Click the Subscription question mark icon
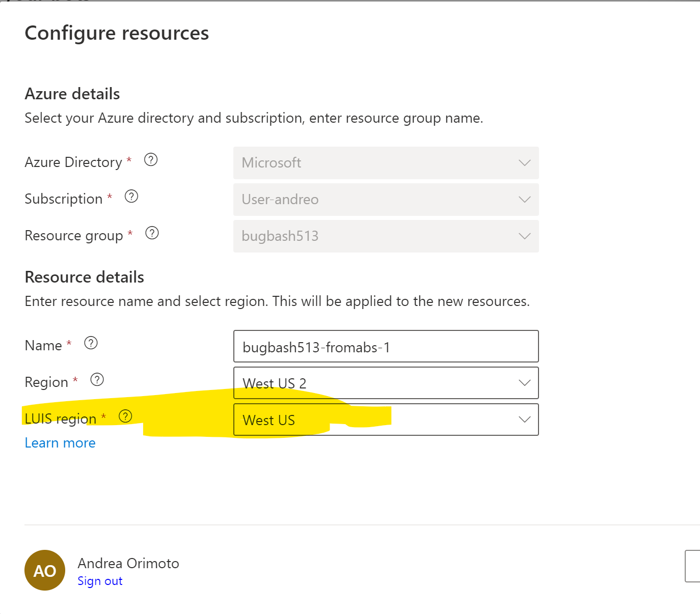 (x=131, y=197)
